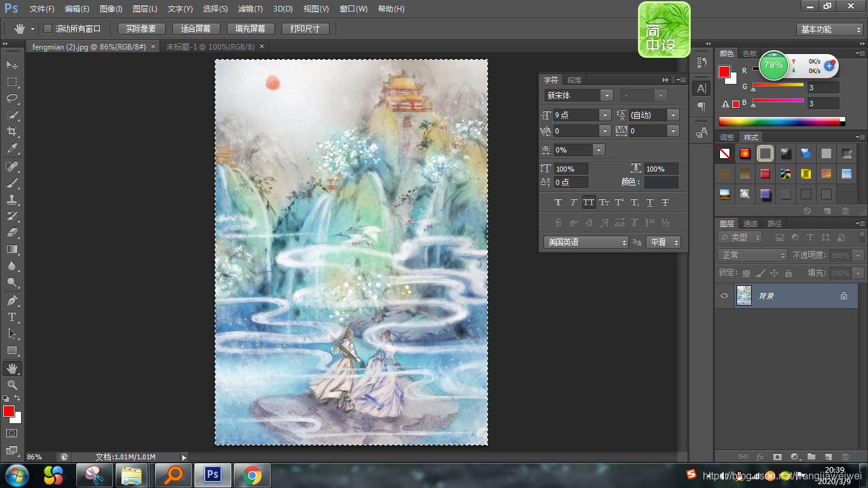Select the Rectangular Marquee tool

tap(12, 82)
